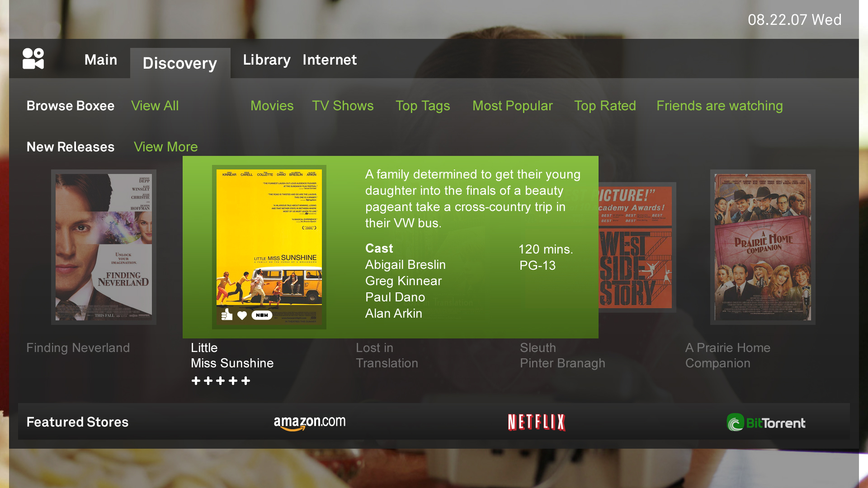Image resolution: width=868 pixels, height=488 pixels.
Task: Switch to the Main tab
Action: (x=101, y=60)
